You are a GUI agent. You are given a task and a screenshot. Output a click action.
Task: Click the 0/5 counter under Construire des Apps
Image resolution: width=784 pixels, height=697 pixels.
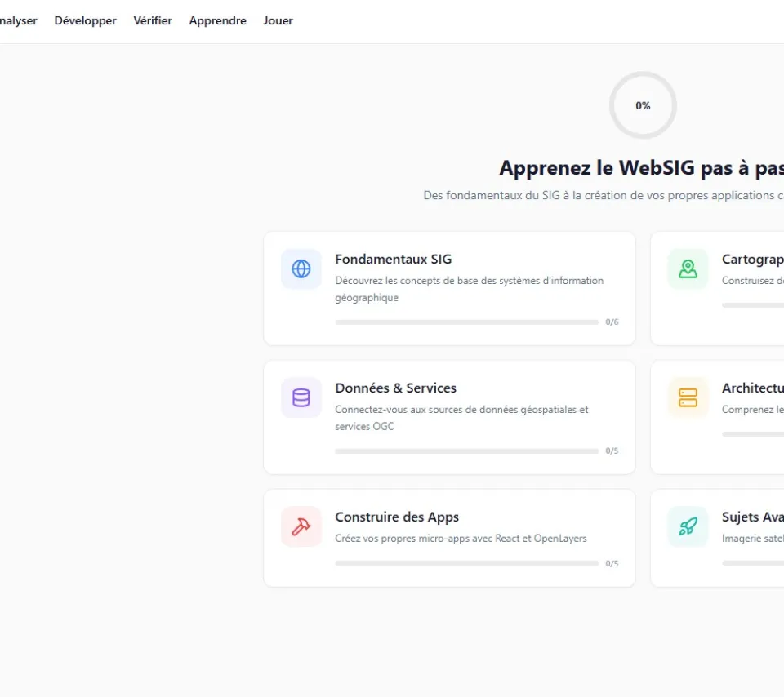[612, 564]
